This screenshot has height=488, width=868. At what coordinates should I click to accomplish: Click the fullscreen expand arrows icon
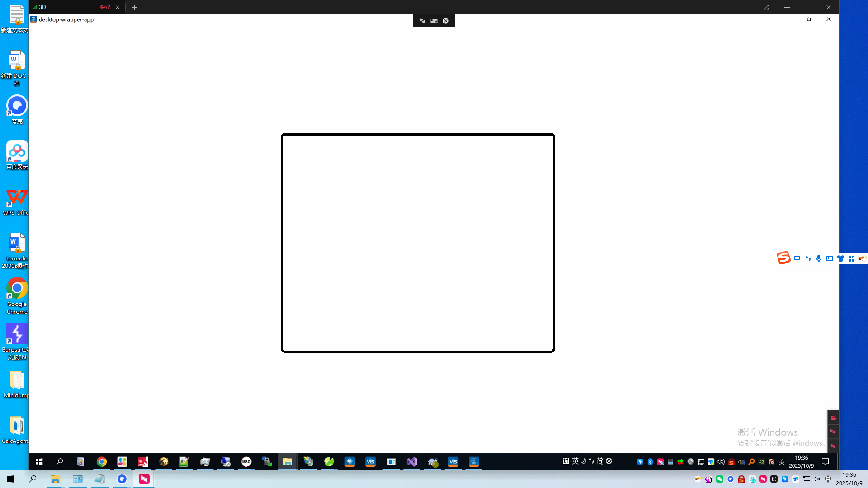(766, 7)
